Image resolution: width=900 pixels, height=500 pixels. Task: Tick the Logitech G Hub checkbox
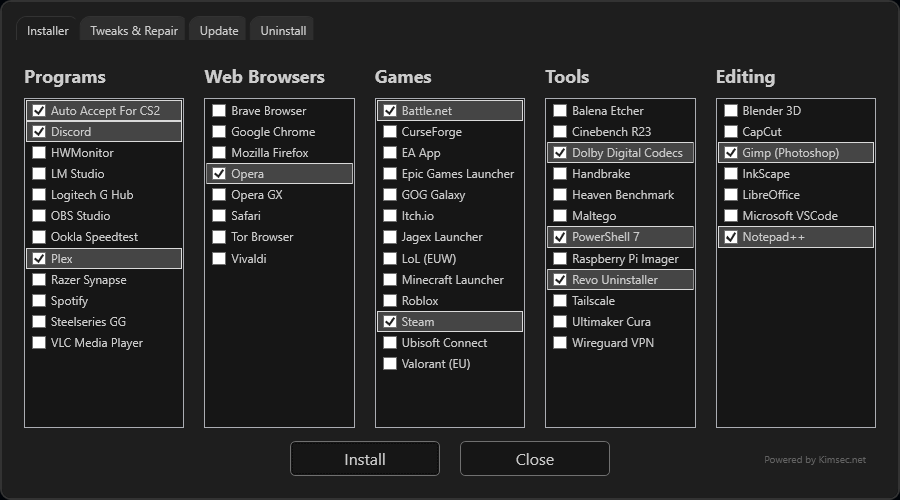(39, 195)
